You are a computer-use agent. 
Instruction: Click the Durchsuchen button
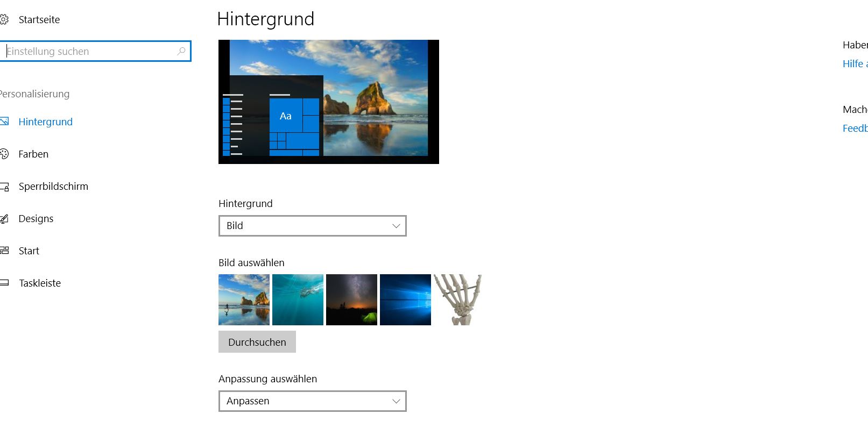[257, 342]
